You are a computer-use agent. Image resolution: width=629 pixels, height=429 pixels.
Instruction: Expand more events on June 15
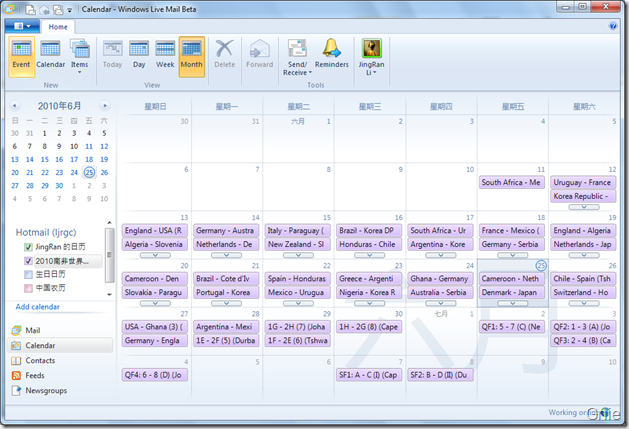[x=298, y=255]
